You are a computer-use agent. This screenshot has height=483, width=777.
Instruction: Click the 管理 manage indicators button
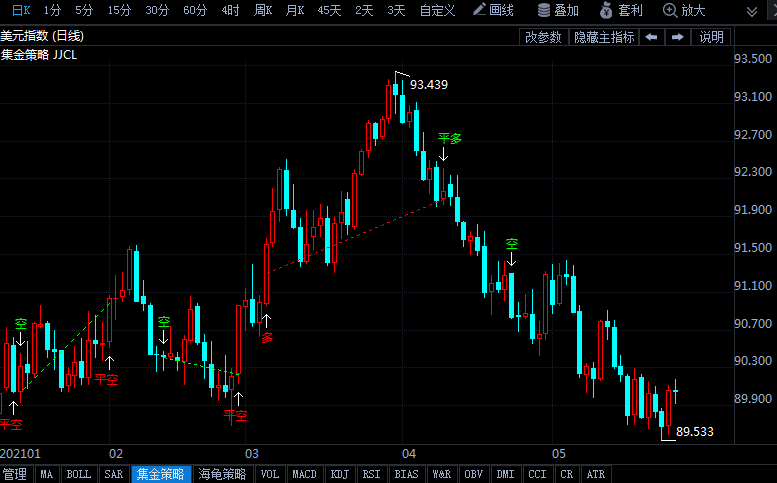pos(15,474)
